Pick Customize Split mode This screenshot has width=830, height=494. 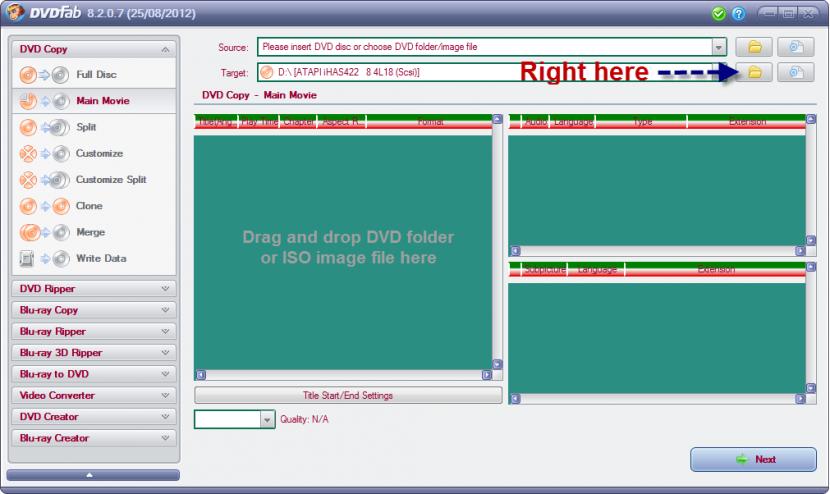(x=94, y=179)
